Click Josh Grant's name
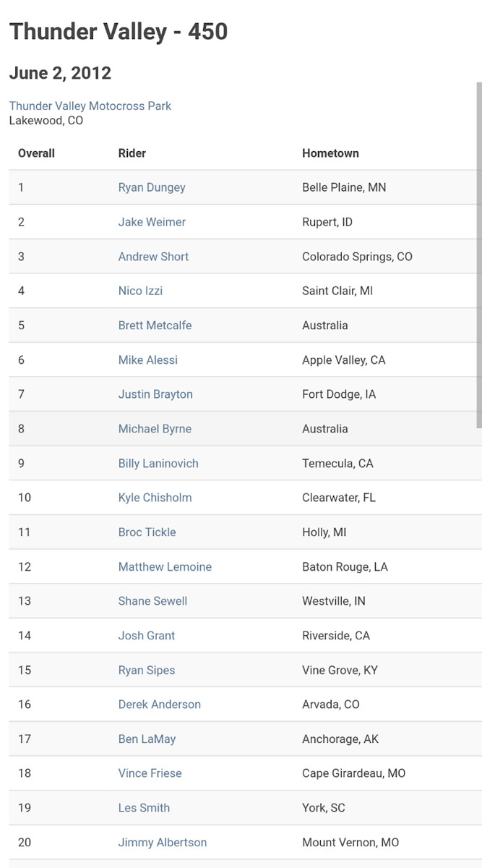Viewport: 482px width, 868px height. click(x=147, y=636)
